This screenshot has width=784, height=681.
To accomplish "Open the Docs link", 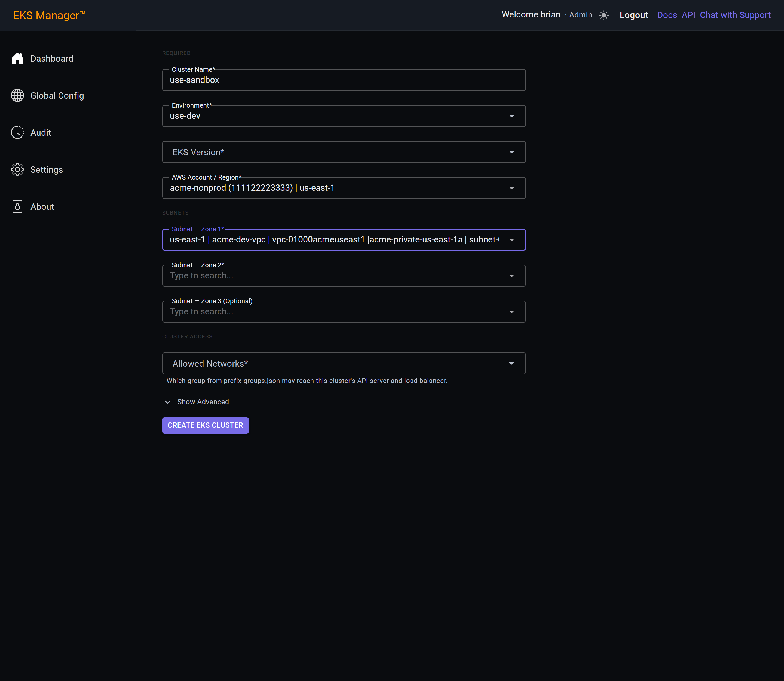I will coord(667,15).
